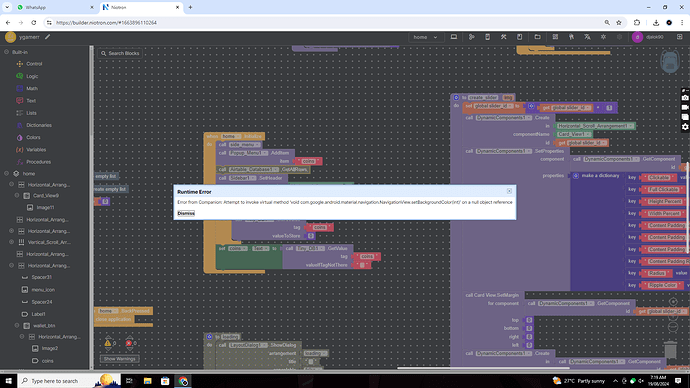Open the Windows Start menu
Image resolution: width=690 pixels, height=388 pixels.
coord(8,381)
